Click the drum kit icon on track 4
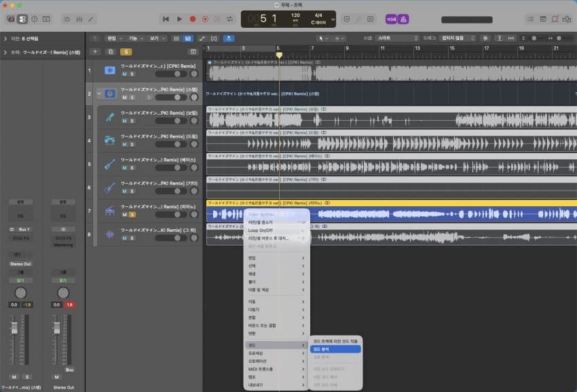Image resolution: width=577 pixels, height=392 pixels. tap(109, 140)
